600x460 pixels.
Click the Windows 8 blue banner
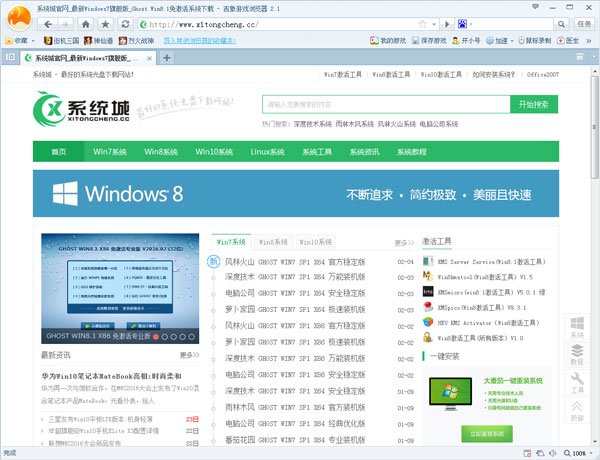pos(296,194)
